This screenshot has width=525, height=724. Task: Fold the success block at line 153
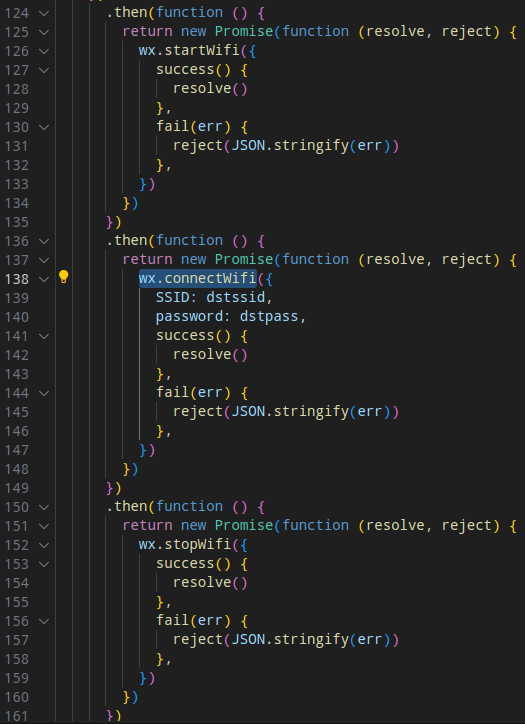coord(44,564)
